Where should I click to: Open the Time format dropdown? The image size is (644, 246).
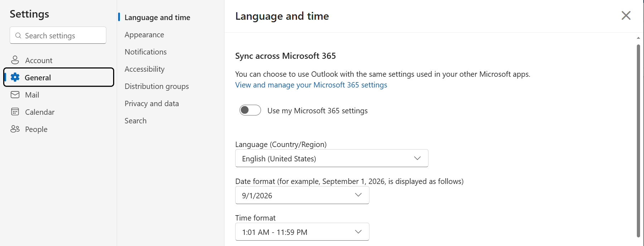(x=302, y=232)
